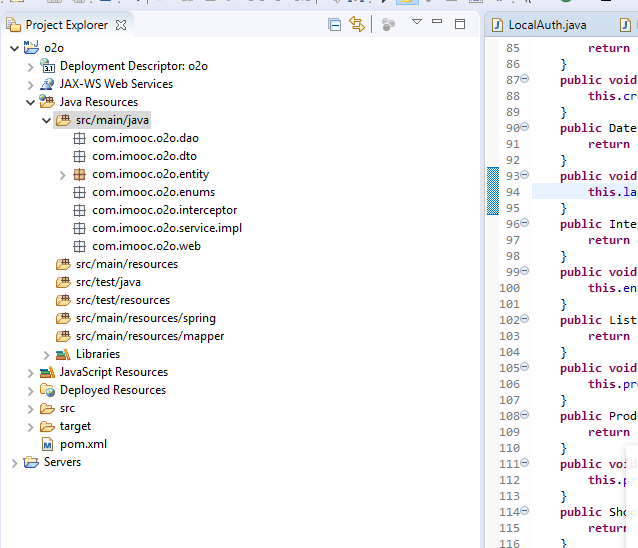The image size is (638, 548).
Task: Expand com.imooc.o2o.entity package
Action: tap(63, 175)
